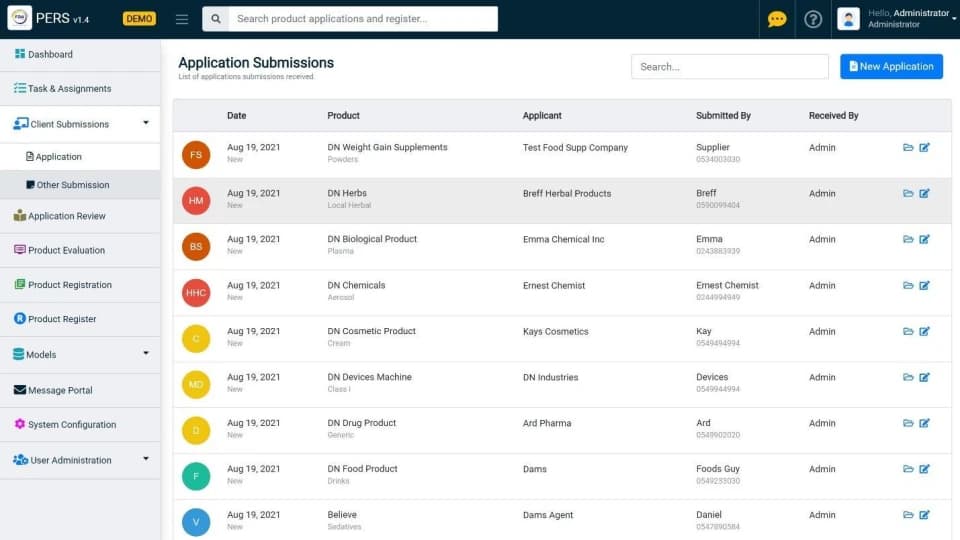The height and width of the screenshot is (540, 960).
Task: Open the help question mark icon
Action: (812, 20)
